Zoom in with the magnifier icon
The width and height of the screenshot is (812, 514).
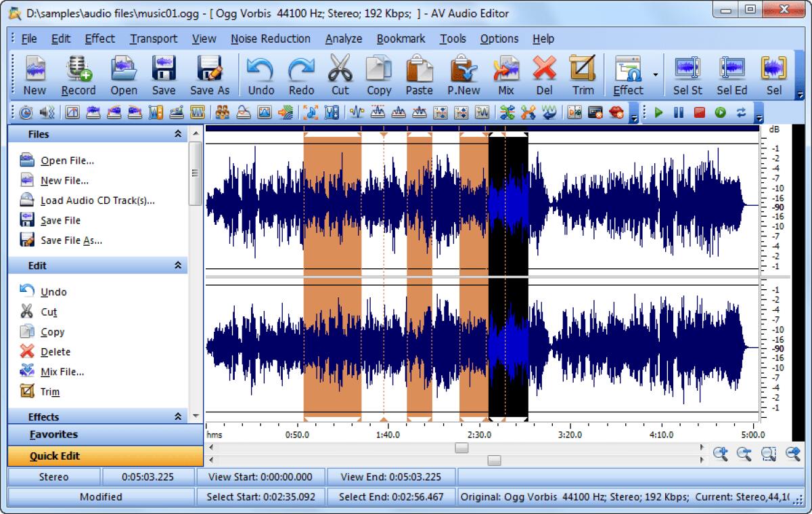(722, 454)
